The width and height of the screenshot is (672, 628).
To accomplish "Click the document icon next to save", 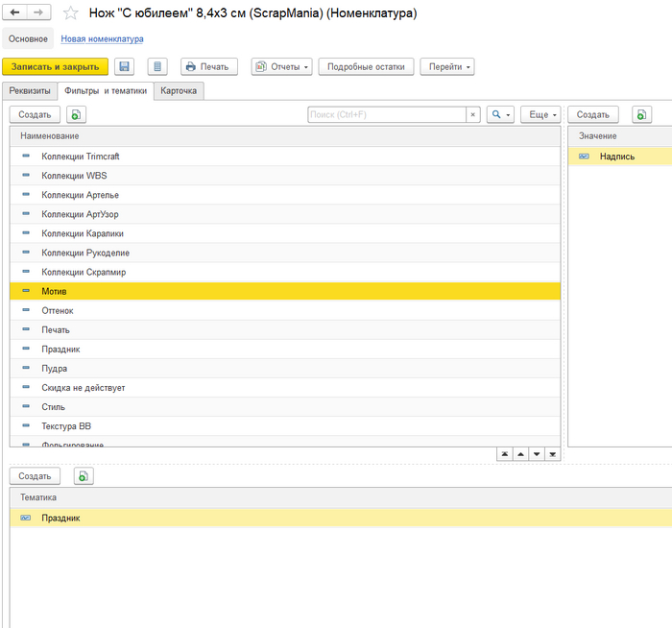I will [x=157, y=66].
